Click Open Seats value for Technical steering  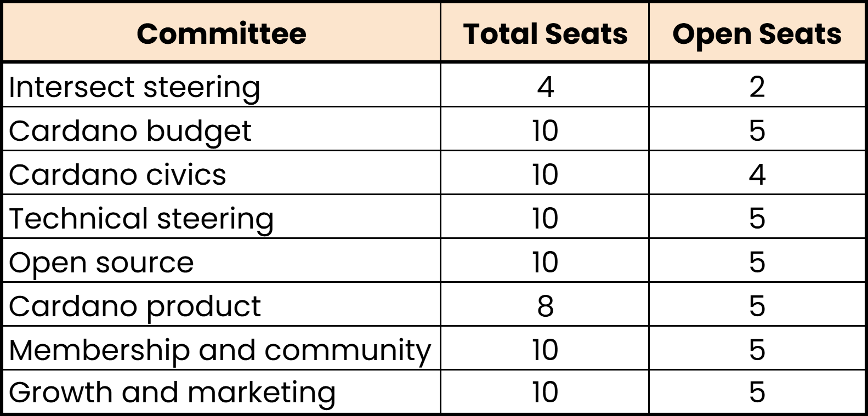(757, 218)
